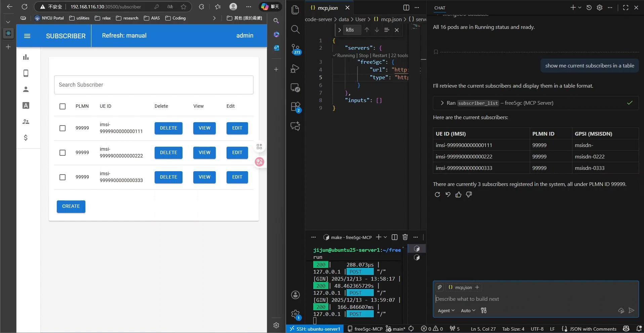Toggle the select-all checkbox in table header

(x=63, y=106)
